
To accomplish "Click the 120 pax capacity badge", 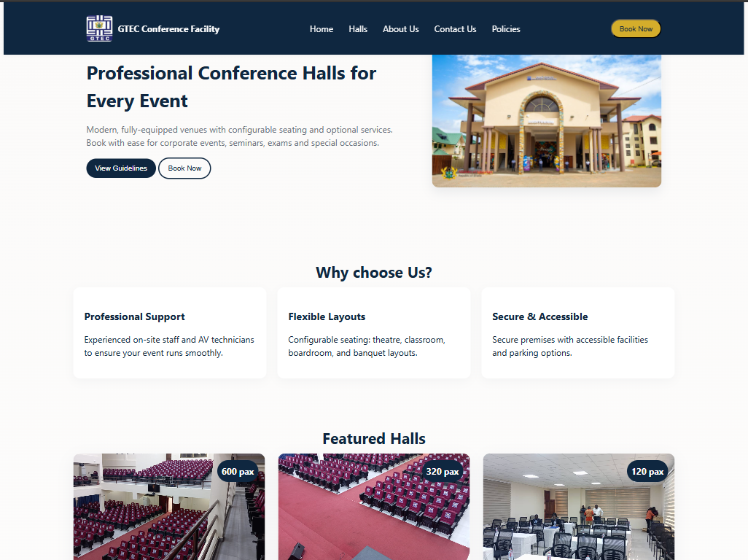I will point(647,472).
